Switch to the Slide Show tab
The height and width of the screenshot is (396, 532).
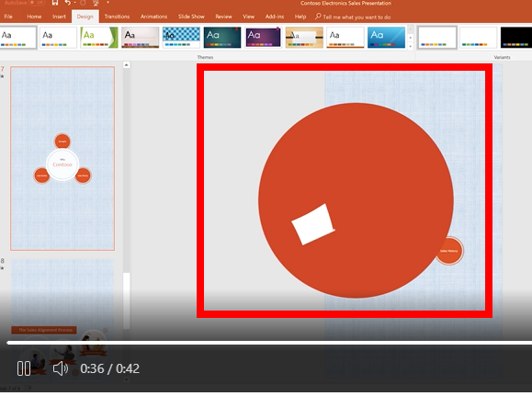191,17
